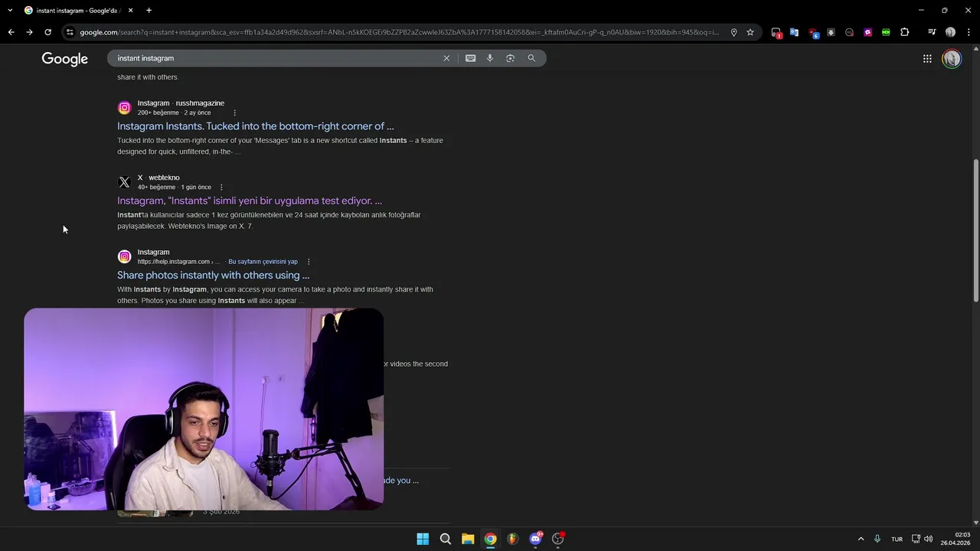Image resolution: width=980 pixels, height=551 pixels.
Task: Click the "200+ beğenme · 2 ay önce" text
Action: point(174,112)
